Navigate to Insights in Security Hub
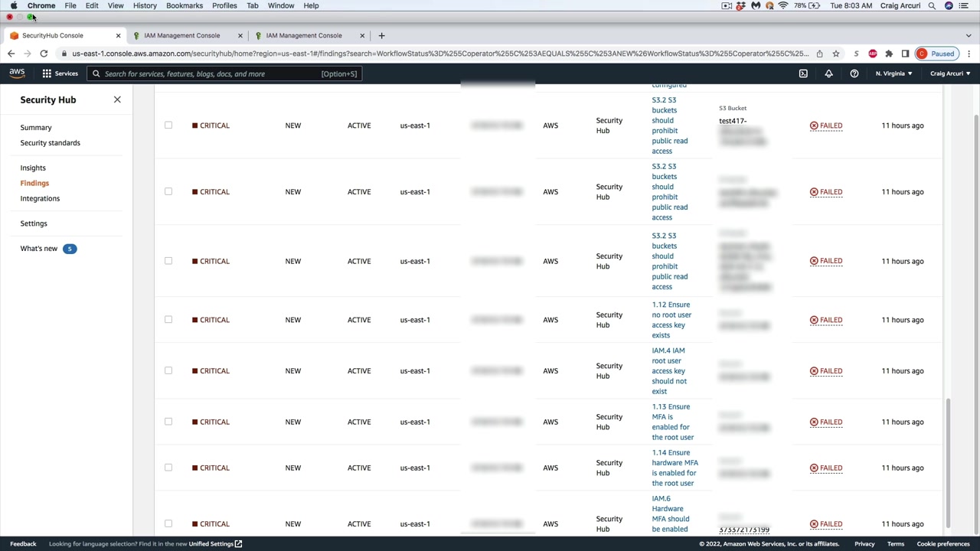Image resolution: width=980 pixels, height=551 pixels. tap(33, 168)
